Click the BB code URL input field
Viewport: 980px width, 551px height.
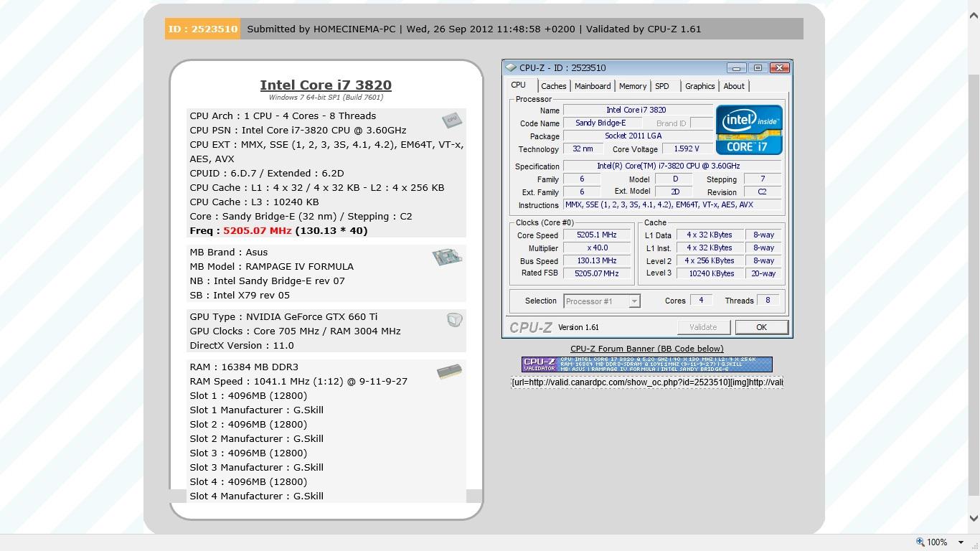point(647,382)
